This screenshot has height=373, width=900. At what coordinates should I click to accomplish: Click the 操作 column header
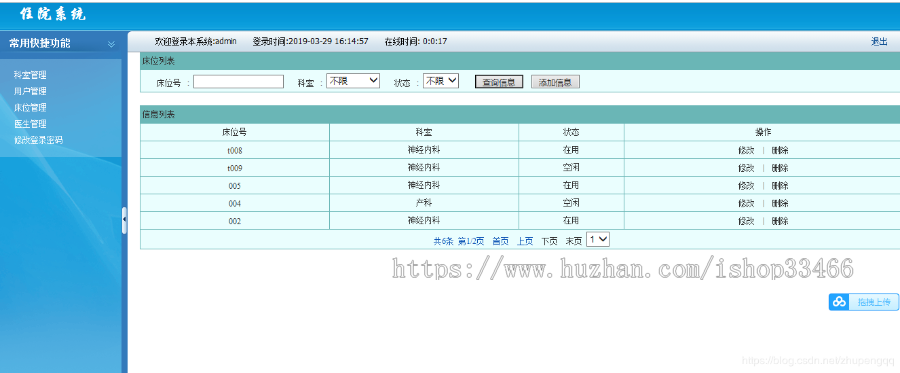point(763,133)
